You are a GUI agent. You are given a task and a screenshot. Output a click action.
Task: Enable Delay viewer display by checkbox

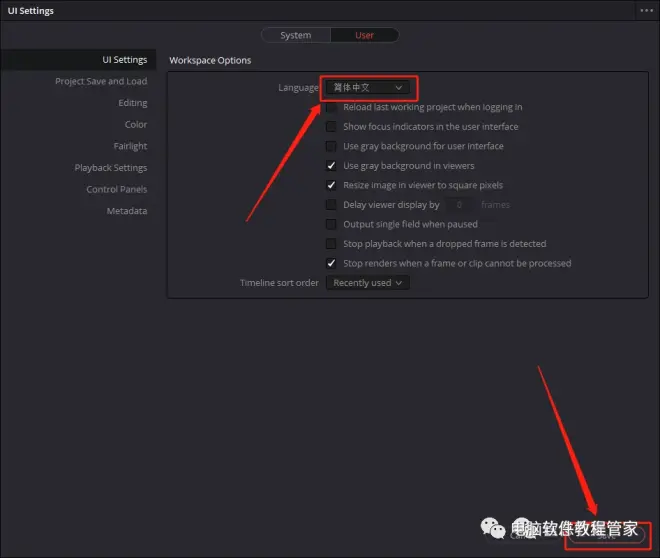point(331,205)
